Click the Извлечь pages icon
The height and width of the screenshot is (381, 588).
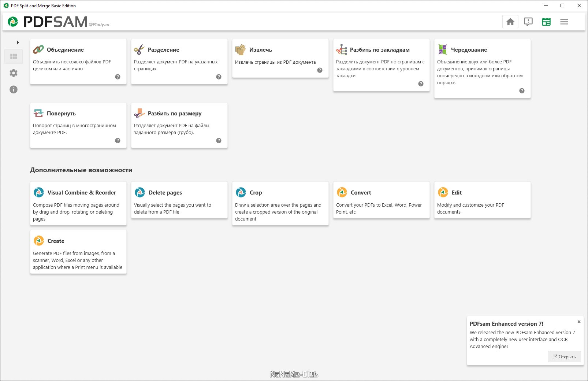pyautogui.click(x=241, y=49)
